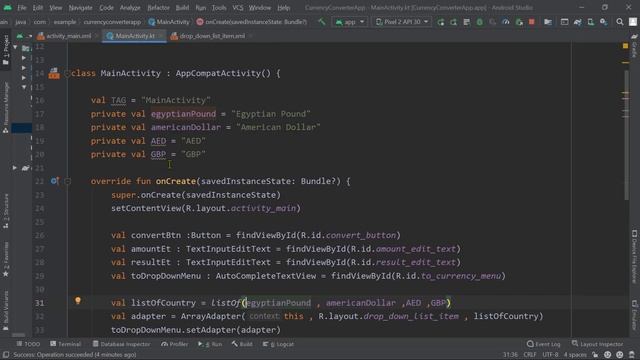Click the onCreate method breadcrumb

(251, 22)
